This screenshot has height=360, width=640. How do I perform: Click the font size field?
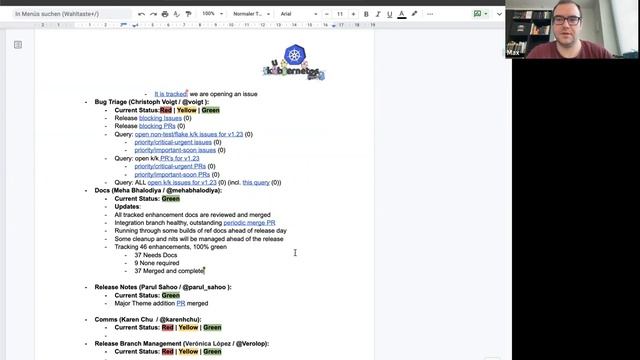340,14
